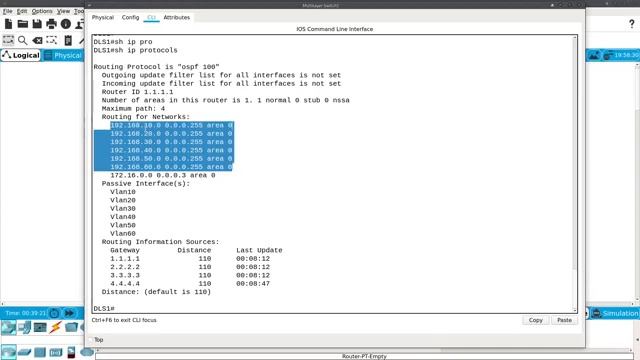Click 'Maximum path: 4' line
This screenshot has height=360, width=640.
133,109
